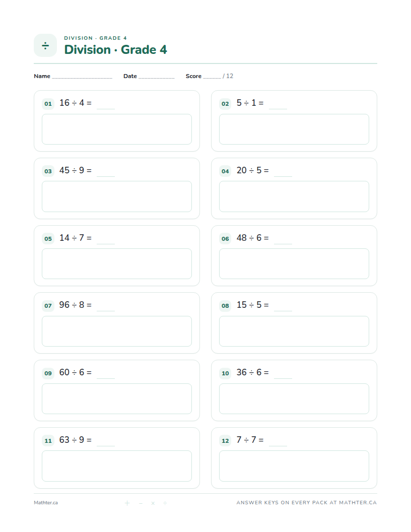
Task: Click the '7 ÷ 7 =' equation
Action: (250, 440)
